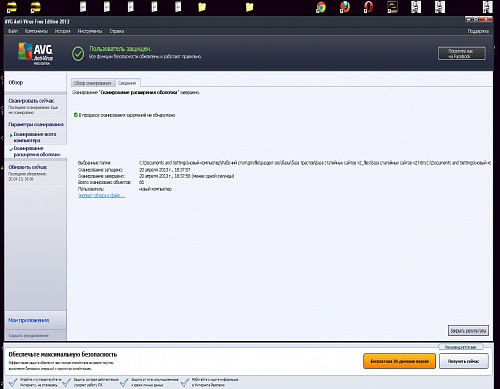Click the Экспорт обзора в файл link
The image size is (500, 389).
[101, 195]
